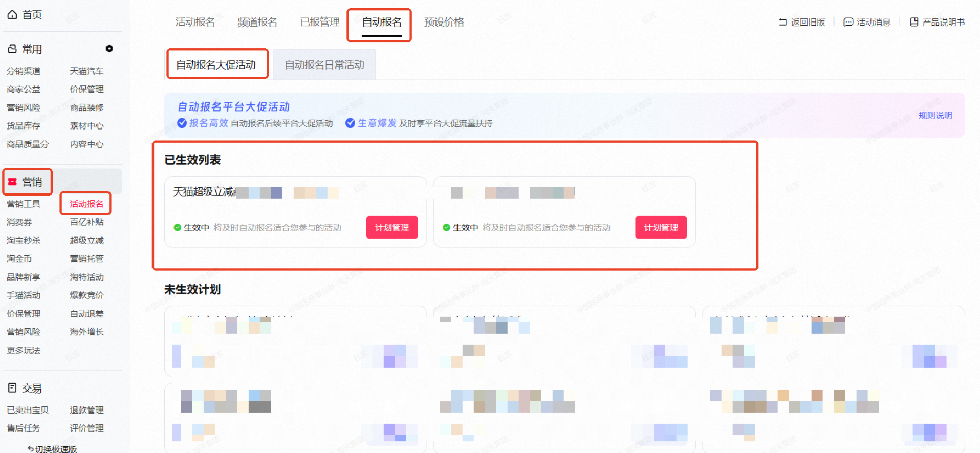Open 天猫汽车 in sidebar
The width and height of the screenshot is (980, 453).
click(x=86, y=71)
